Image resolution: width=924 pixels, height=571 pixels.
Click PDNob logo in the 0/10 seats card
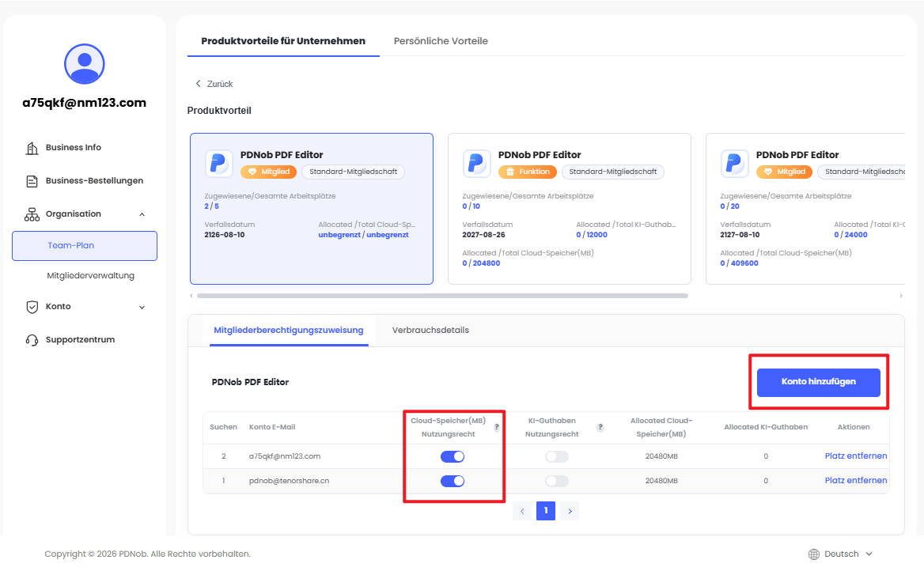(x=476, y=163)
